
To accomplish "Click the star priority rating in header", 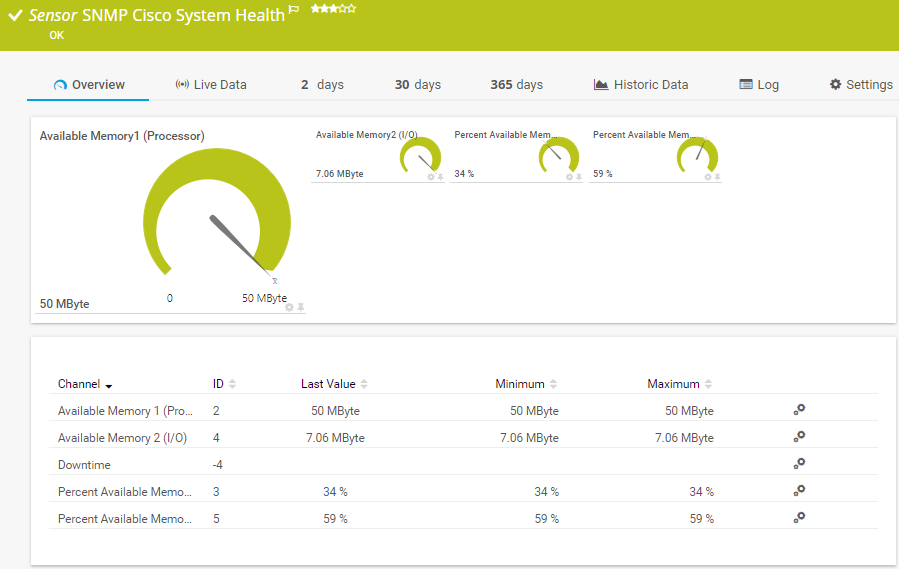I will 332,8.
